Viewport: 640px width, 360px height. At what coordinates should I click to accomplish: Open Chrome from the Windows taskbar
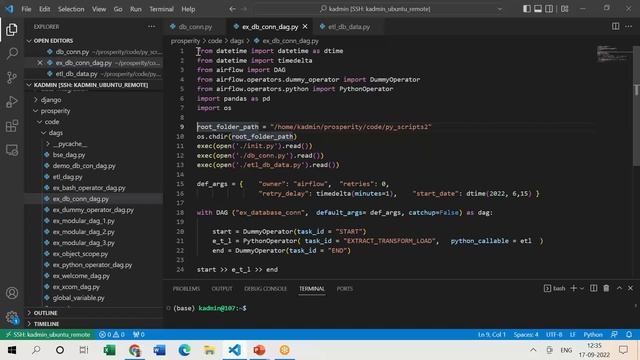135,350
